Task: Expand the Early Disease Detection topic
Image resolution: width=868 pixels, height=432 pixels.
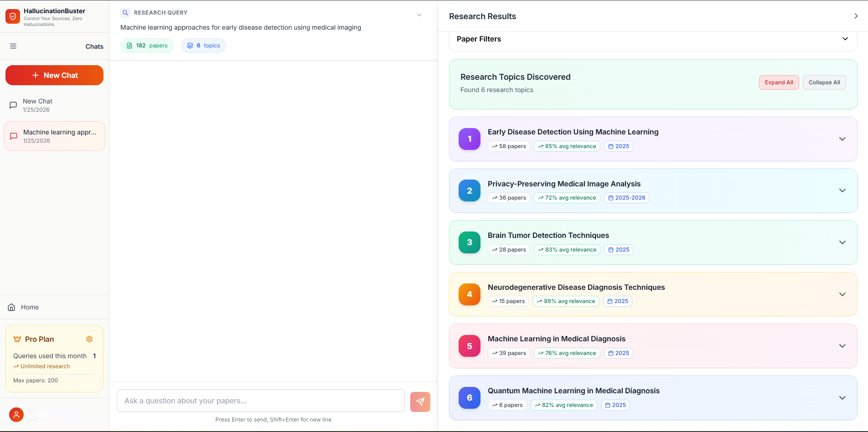Action: point(842,139)
